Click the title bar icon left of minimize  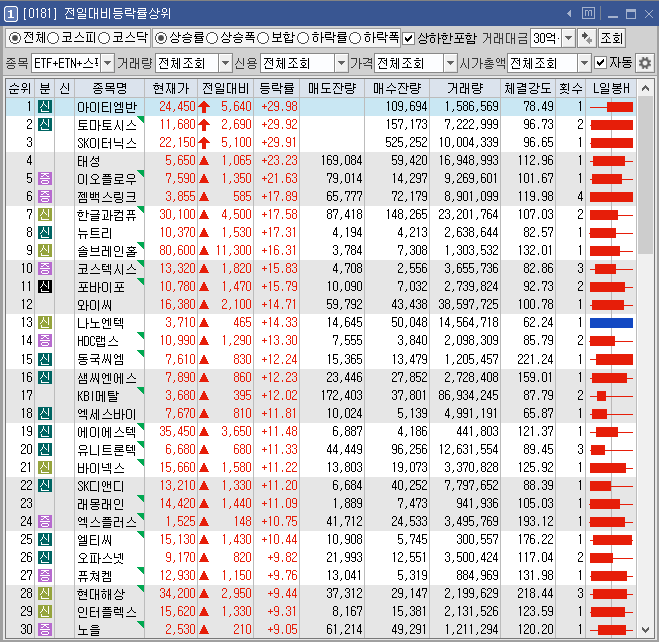pyautogui.click(x=588, y=13)
